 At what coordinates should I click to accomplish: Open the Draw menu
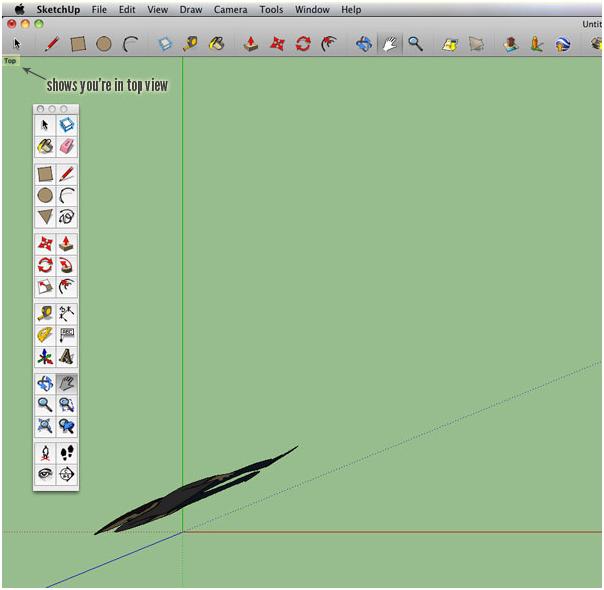(x=190, y=9)
